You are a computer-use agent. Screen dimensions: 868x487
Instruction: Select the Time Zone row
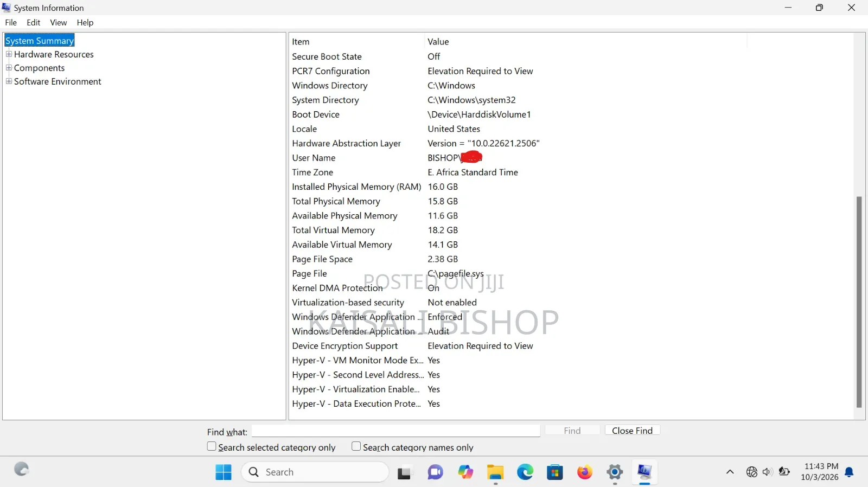(518, 172)
